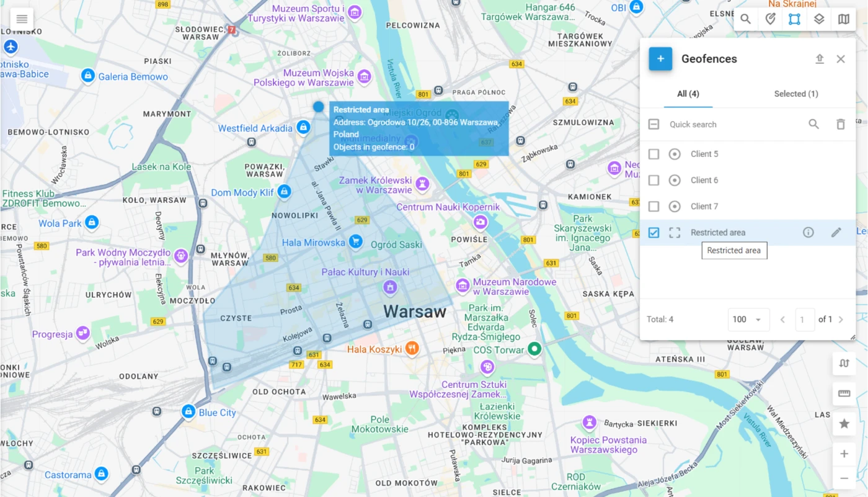Switch to the Selected (1) tab
Image resolution: width=868 pixels, height=497 pixels.
coord(796,94)
